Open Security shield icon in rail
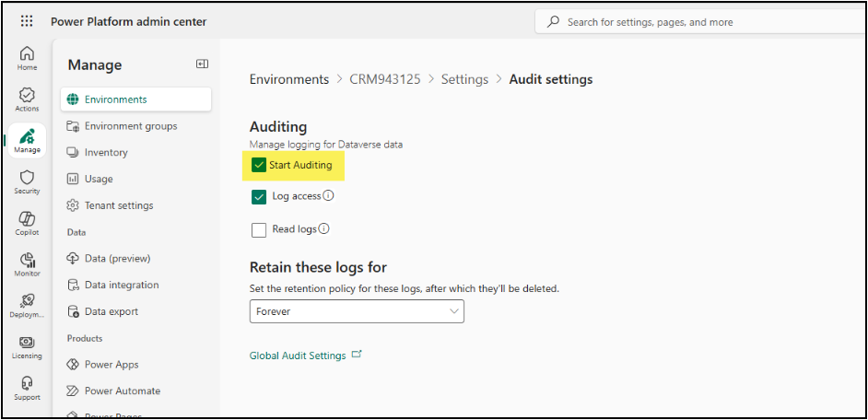868x420 pixels. click(27, 181)
